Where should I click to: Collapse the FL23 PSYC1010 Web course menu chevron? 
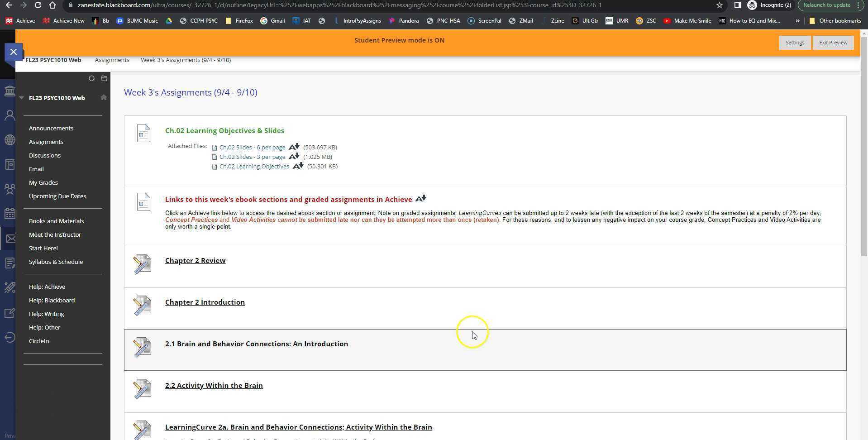click(21, 97)
